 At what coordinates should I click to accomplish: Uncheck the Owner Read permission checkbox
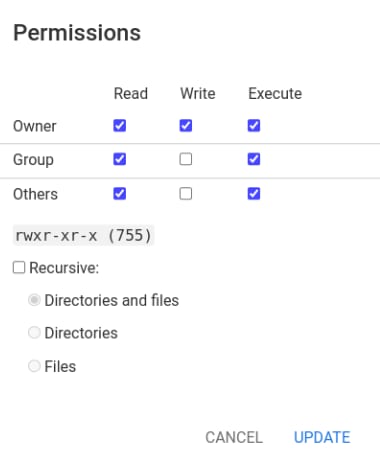point(119,126)
